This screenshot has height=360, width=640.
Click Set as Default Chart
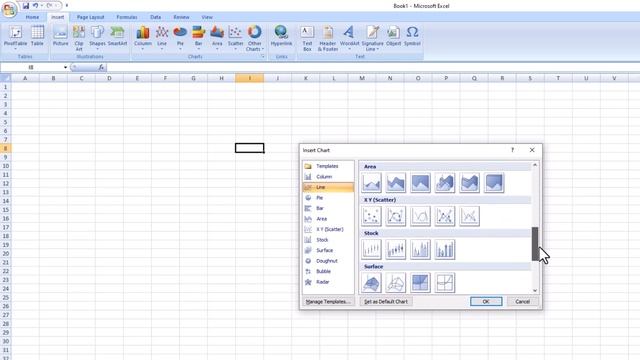tap(386, 302)
